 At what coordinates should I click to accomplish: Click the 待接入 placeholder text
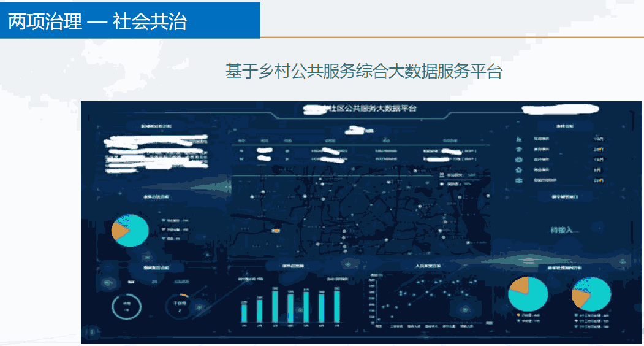[x=561, y=230]
